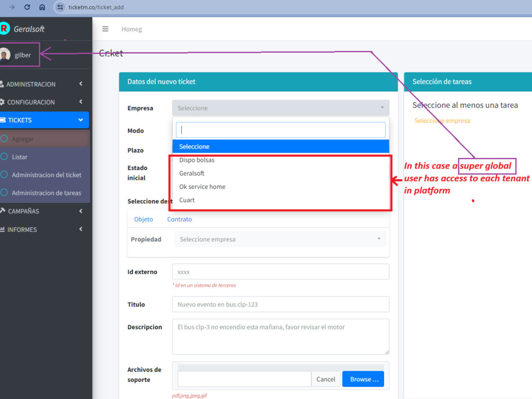Open the gilber user profile link
The height and width of the screenshot is (399, 532).
click(23, 55)
